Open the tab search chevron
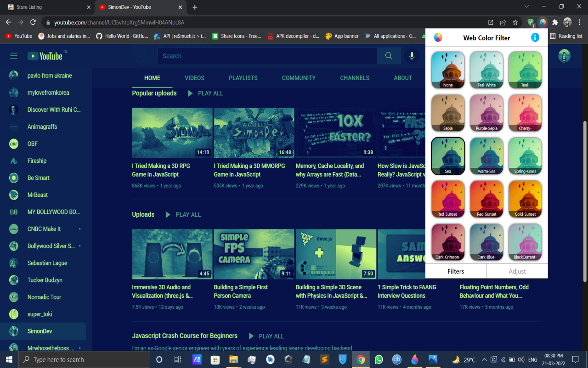This screenshot has height=368, width=588. coord(526,6)
